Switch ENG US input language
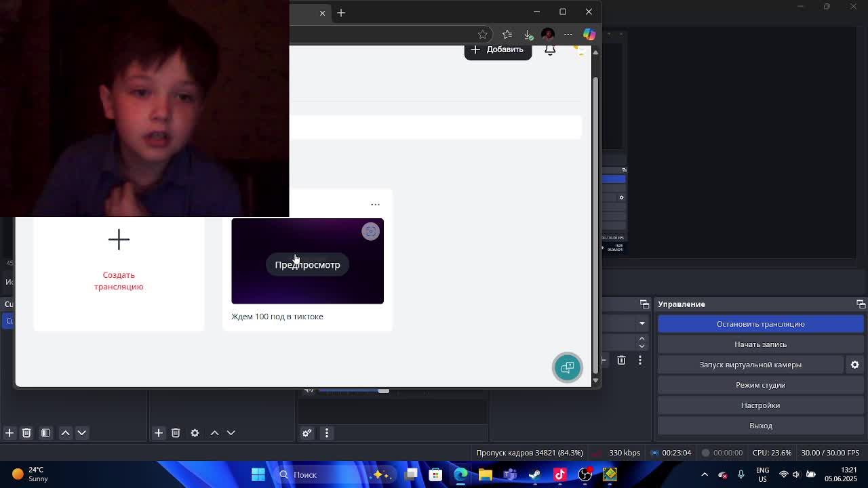This screenshot has height=488, width=868. [x=762, y=474]
